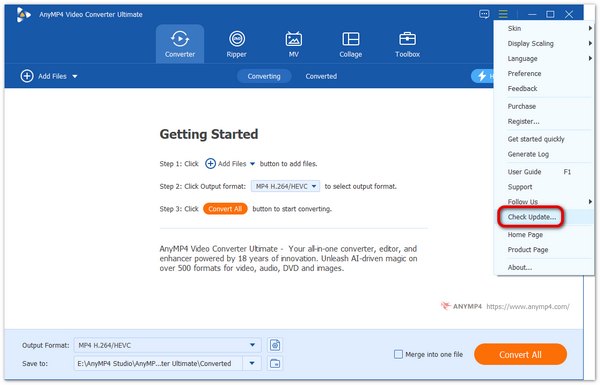Screen dimensions: 600x385
Task: Click the custom profile settings icon beside Output Format
Action: 275,345
